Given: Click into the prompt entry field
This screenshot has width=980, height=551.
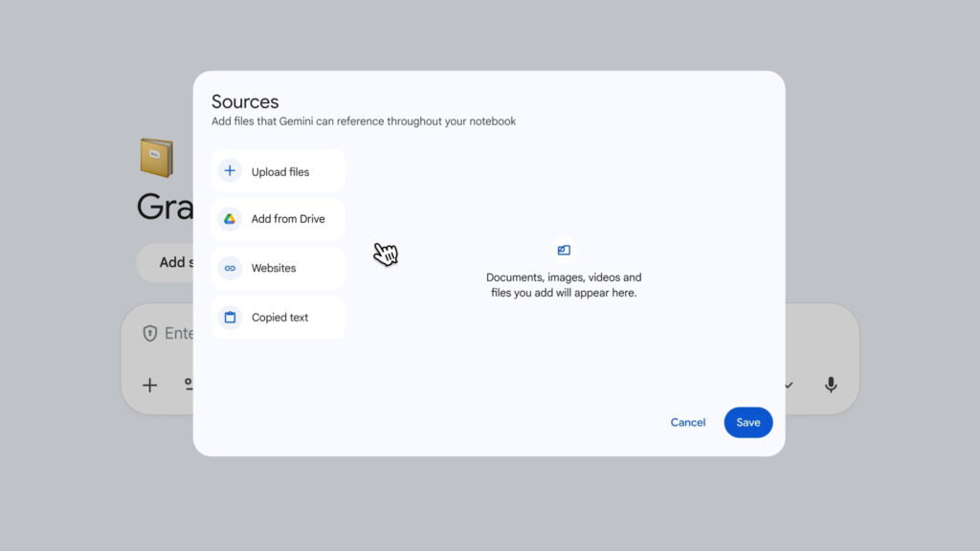Looking at the screenshot, I should pos(179,333).
